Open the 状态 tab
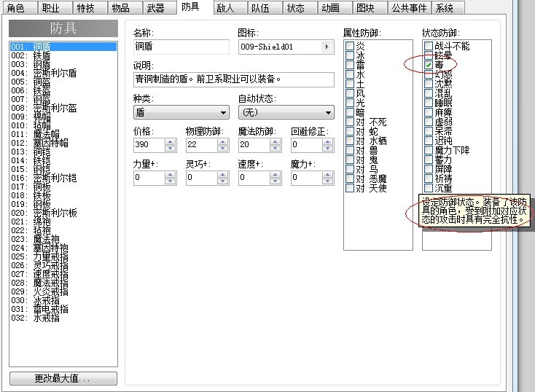This screenshot has width=535, height=392. point(300,8)
